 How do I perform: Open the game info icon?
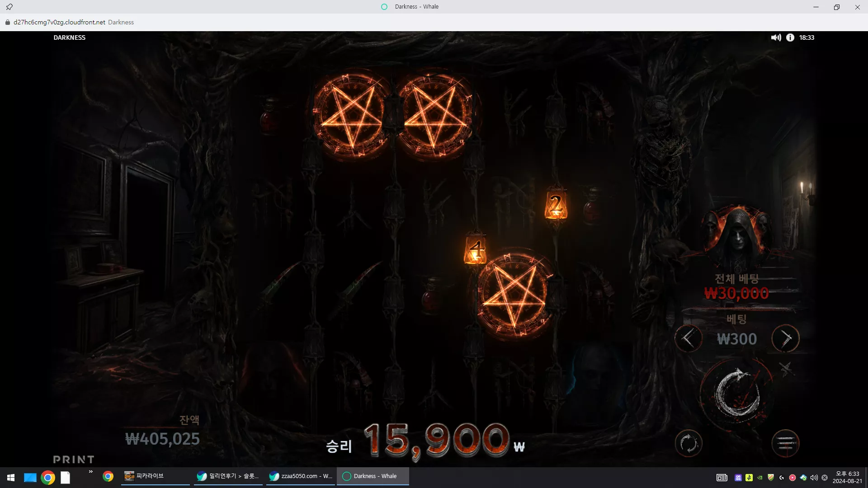pyautogui.click(x=790, y=38)
